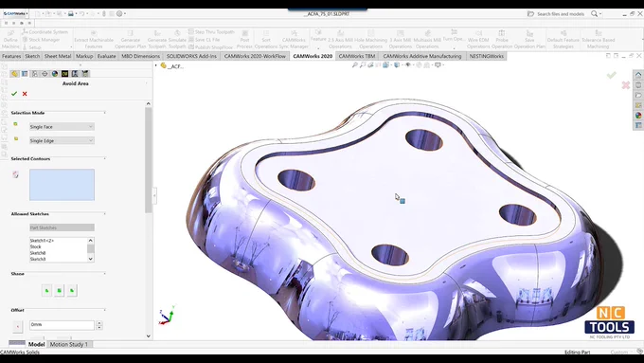Click 2.5 Axis Mill Operations command
The width and height of the screenshot is (644, 363).
point(340,40)
